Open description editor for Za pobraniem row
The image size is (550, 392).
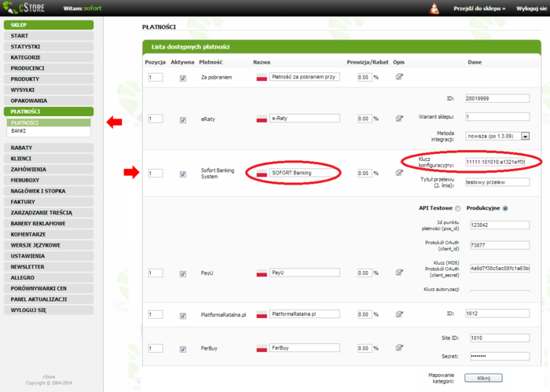coord(399,76)
